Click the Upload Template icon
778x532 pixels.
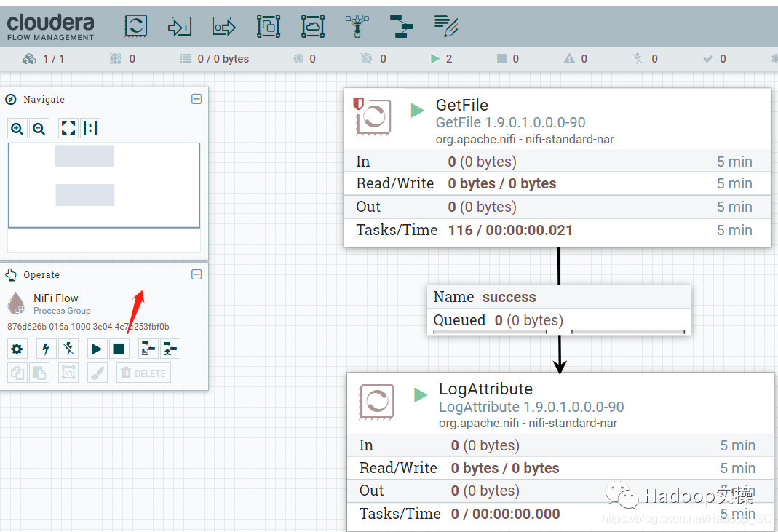tap(170, 349)
